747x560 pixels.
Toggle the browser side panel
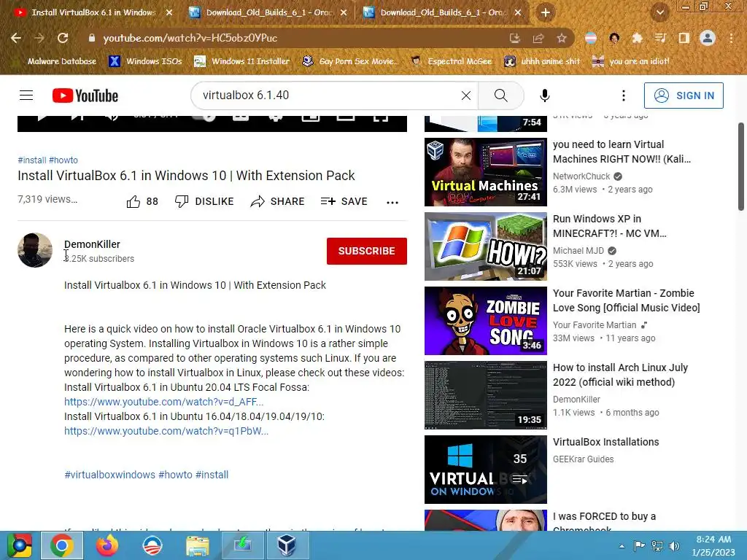[684, 38]
